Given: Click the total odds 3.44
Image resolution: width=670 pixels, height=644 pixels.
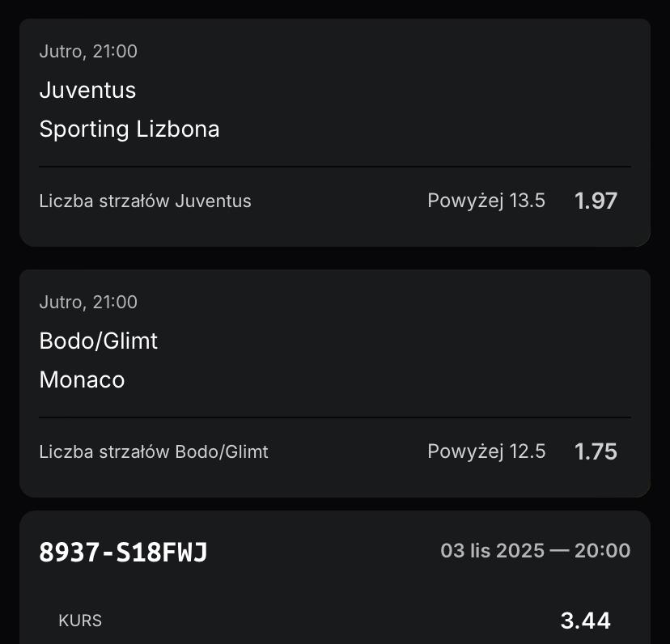Looking at the screenshot, I should (x=585, y=621).
